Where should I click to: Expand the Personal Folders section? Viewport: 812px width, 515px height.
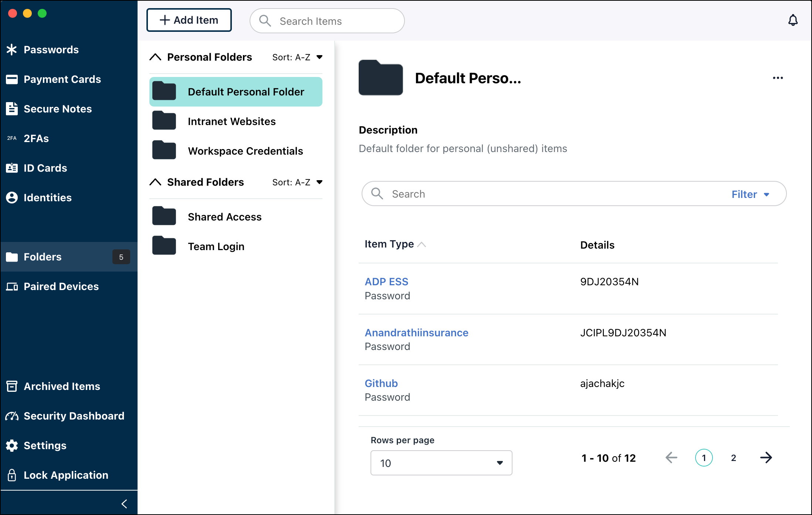point(156,56)
